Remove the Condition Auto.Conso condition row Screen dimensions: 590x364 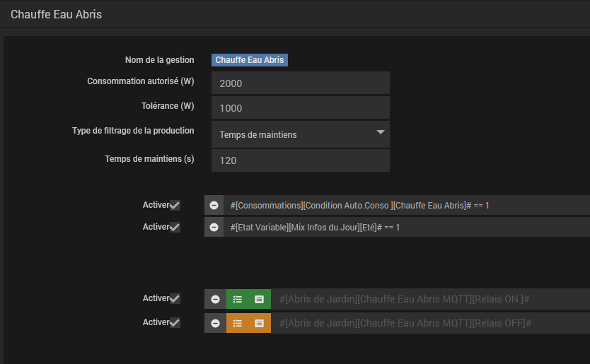click(214, 205)
